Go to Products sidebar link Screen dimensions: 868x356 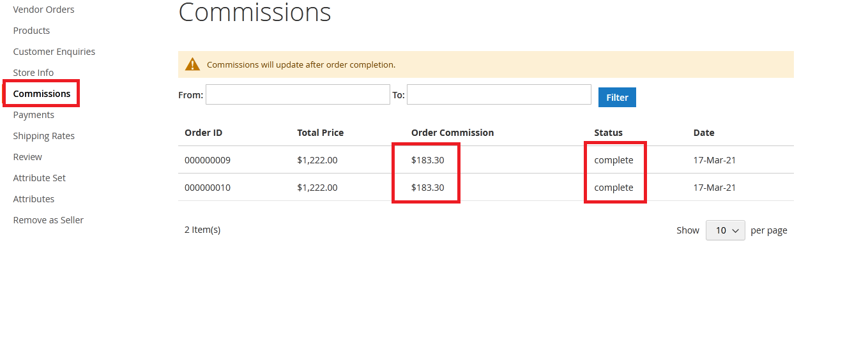pos(31,31)
